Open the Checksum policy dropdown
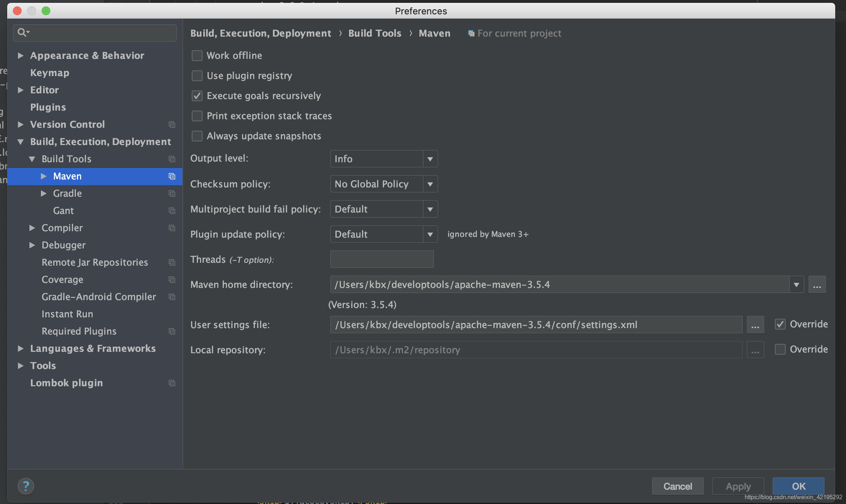 point(430,183)
